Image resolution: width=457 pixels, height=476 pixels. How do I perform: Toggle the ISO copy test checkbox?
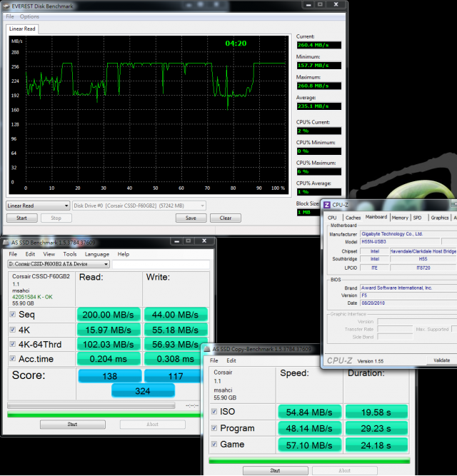pos(214,411)
